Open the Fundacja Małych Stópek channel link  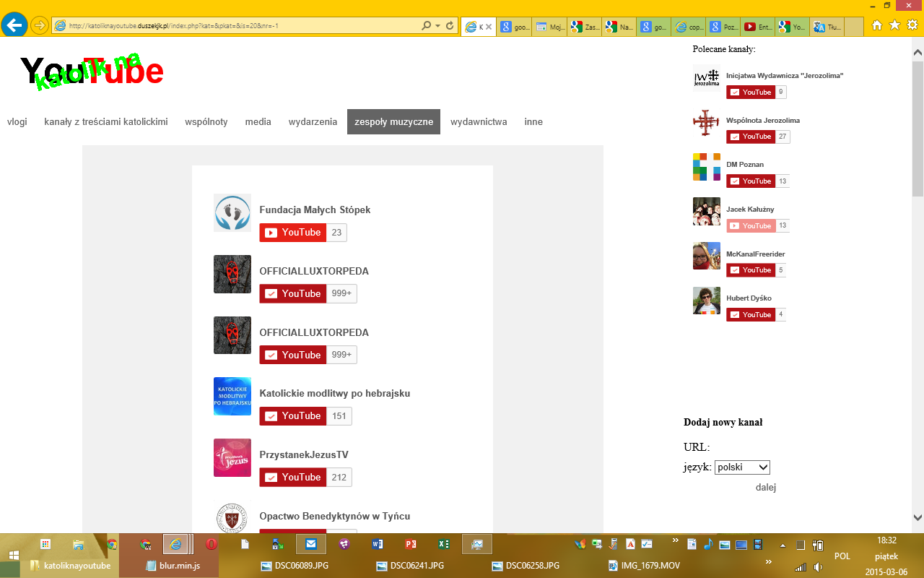tap(315, 210)
